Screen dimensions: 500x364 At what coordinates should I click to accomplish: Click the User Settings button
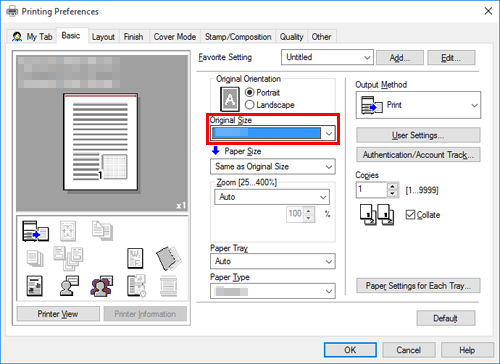pyautogui.click(x=418, y=135)
